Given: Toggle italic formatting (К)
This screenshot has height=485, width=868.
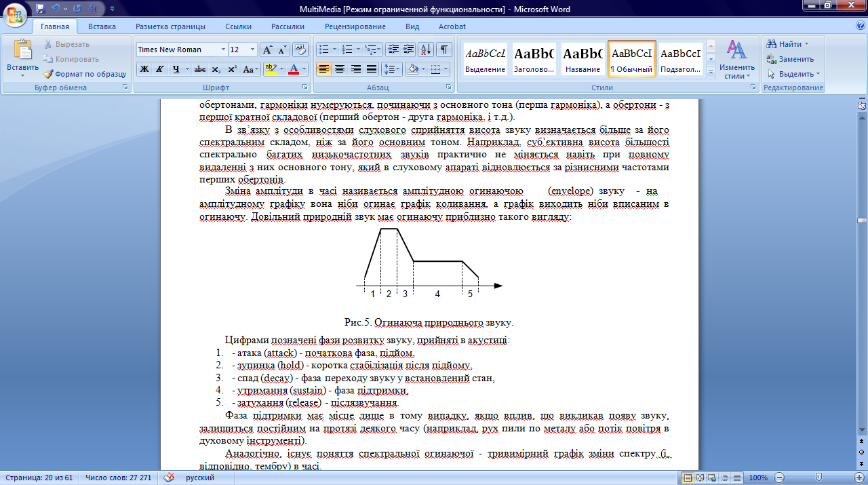Looking at the screenshot, I should tap(160, 69).
